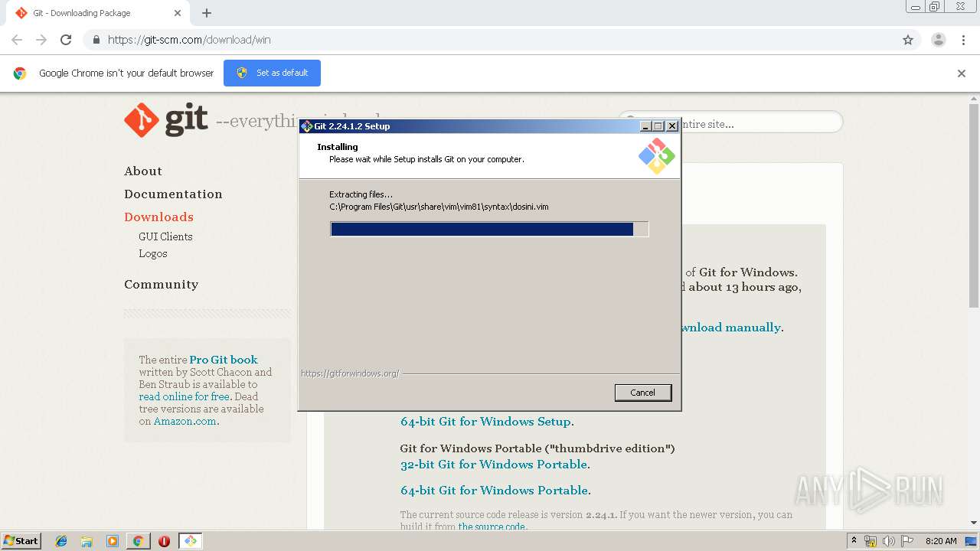Click the installation progress bar
The width and height of the screenshot is (980, 551).
tap(489, 229)
